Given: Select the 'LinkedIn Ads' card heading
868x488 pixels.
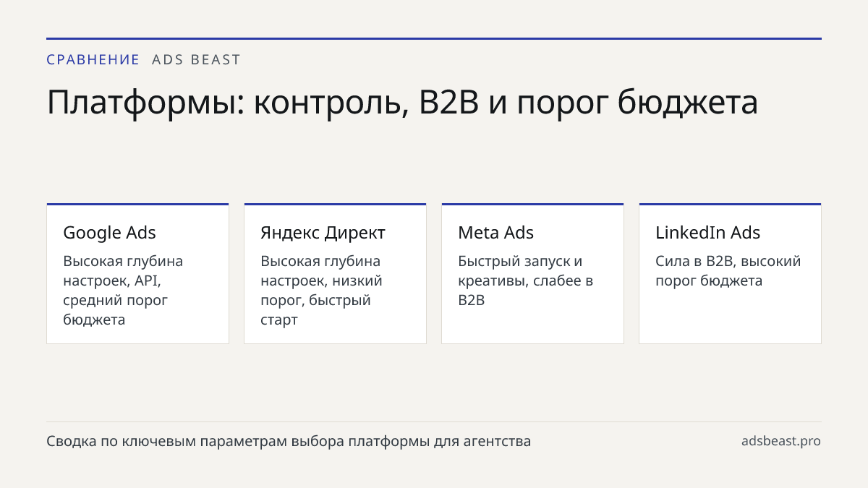Looking at the screenshot, I should pyautogui.click(x=707, y=233).
